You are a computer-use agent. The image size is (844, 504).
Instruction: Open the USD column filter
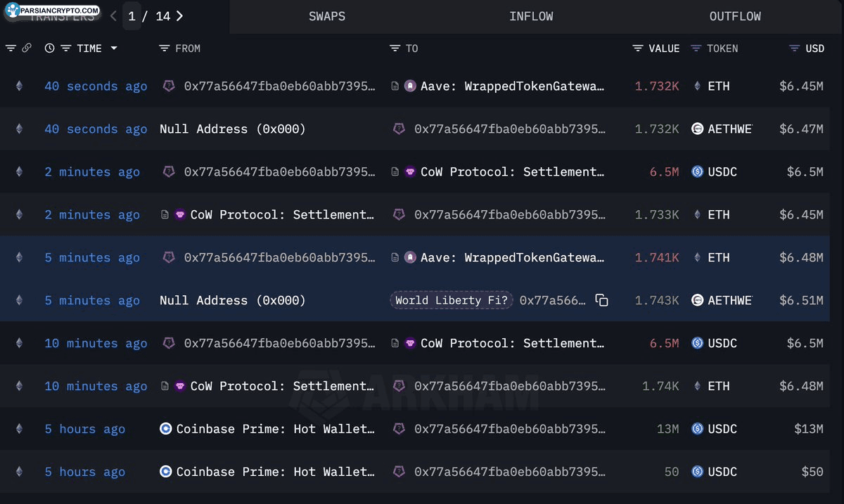[795, 48]
